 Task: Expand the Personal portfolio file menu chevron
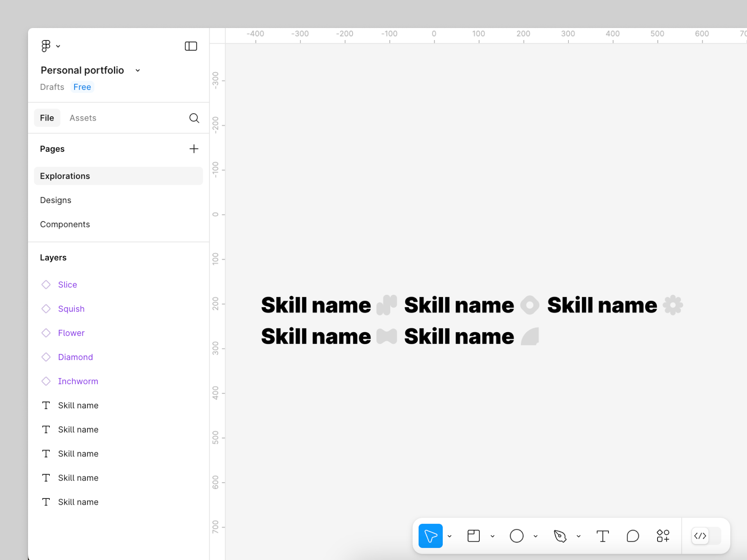138,70
